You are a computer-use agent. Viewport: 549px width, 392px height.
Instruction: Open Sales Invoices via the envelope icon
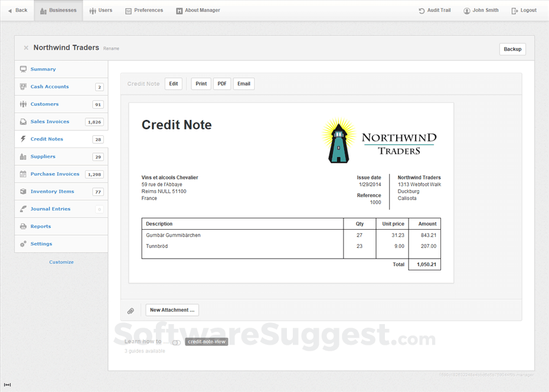(x=23, y=122)
